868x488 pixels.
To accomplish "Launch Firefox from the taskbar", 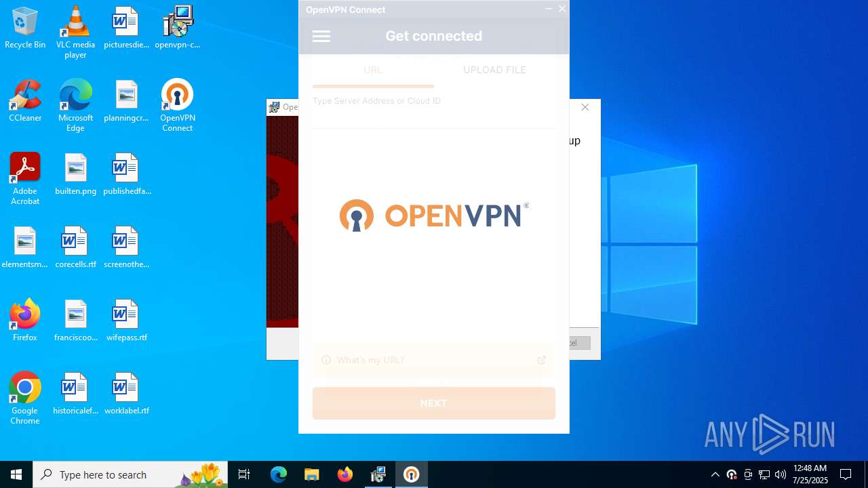I will tap(344, 474).
